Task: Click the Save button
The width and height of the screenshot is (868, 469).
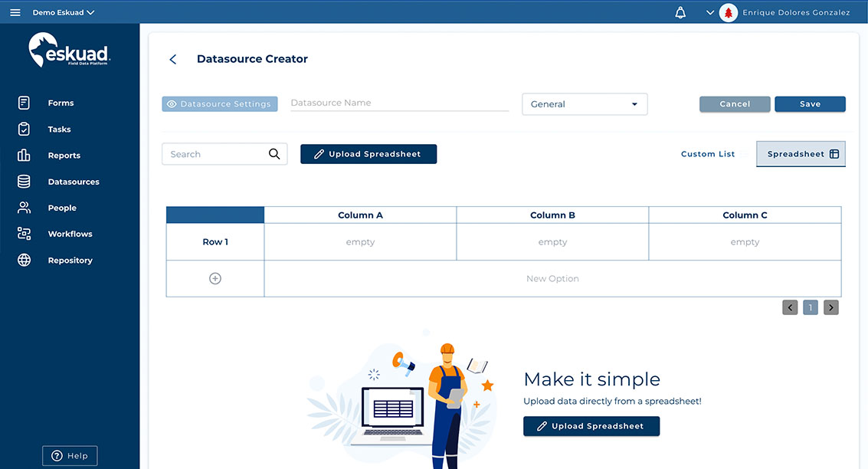Action: (810, 104)
